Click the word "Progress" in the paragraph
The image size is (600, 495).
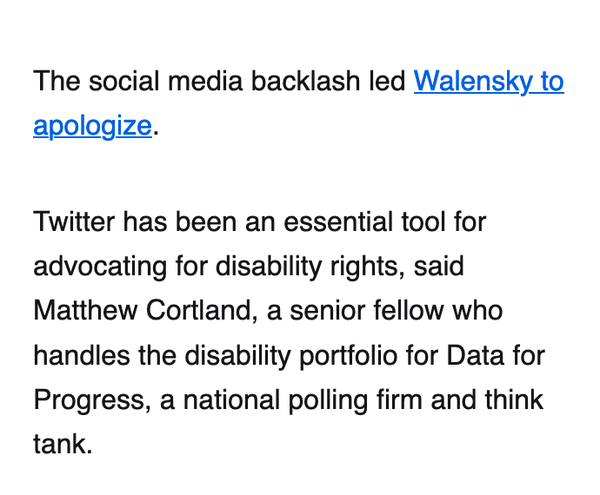84,400
